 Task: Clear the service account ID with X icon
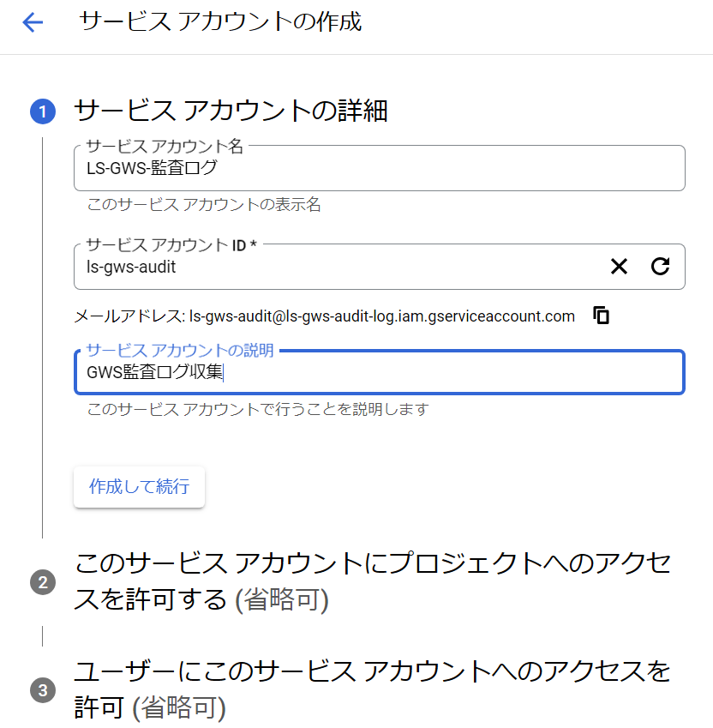(619, 267)
